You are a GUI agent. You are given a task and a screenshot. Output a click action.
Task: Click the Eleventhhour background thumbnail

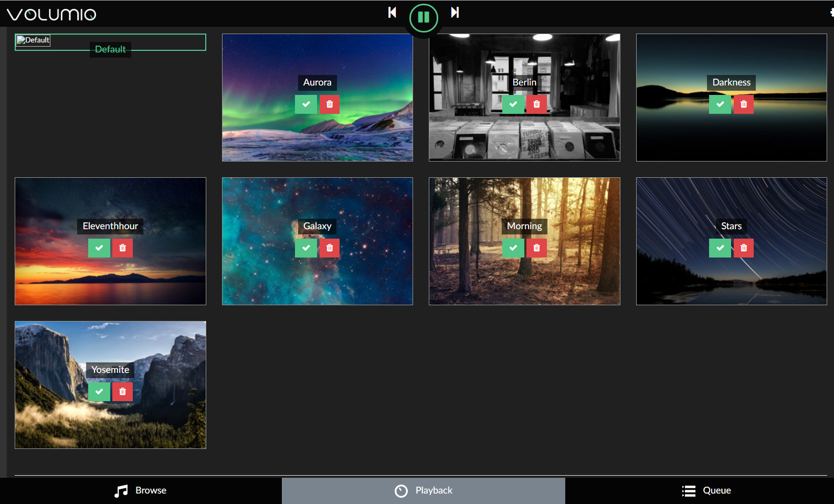tap(110, 241)
